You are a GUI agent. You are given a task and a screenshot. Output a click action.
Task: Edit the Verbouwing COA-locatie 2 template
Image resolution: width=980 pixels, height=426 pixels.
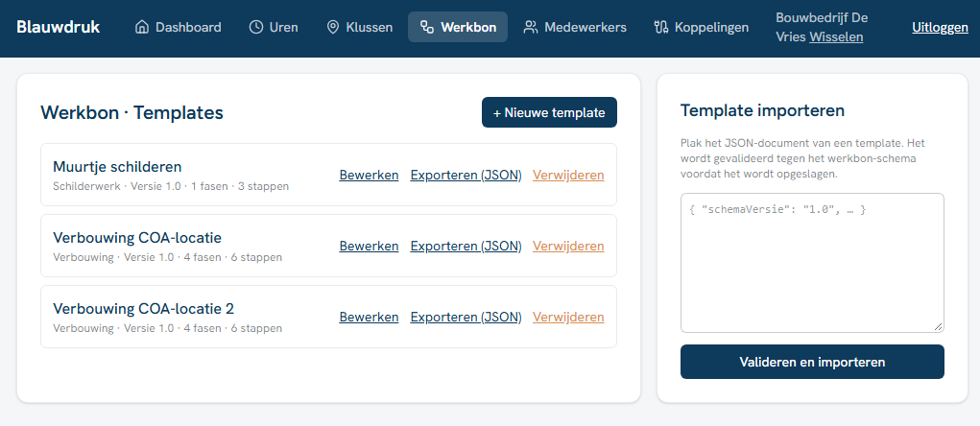369,318
